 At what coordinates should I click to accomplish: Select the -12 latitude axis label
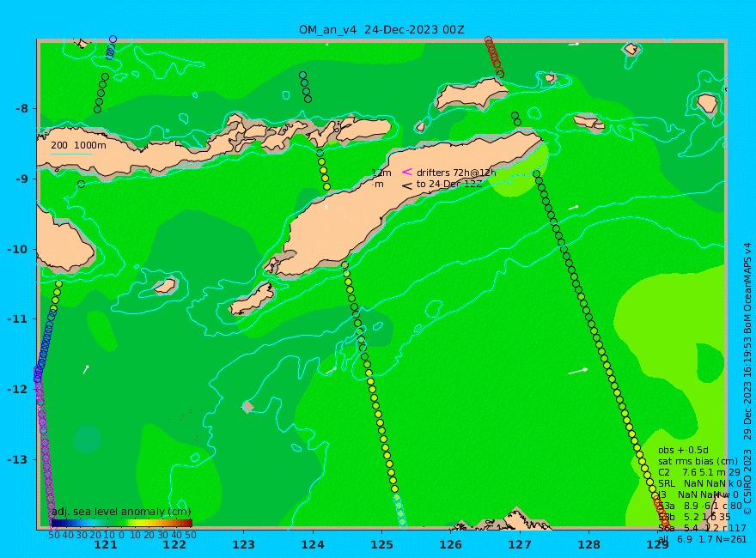pyautogui.click(x=18, y=390)
